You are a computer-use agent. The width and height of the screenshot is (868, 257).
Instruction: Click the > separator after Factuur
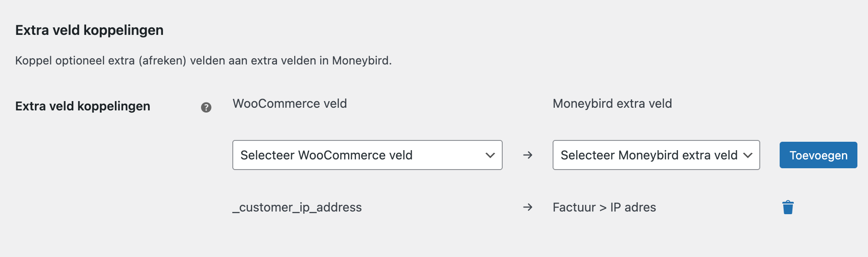pos(603,207)
